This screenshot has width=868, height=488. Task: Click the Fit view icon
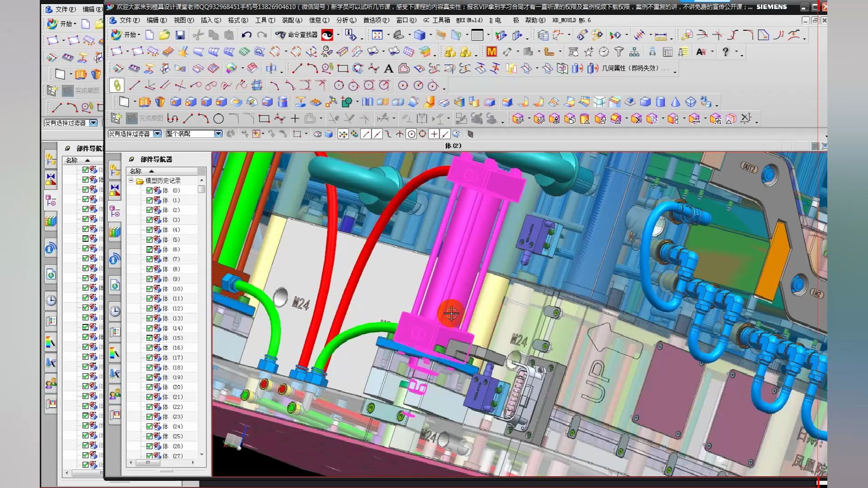pos(377,35)
